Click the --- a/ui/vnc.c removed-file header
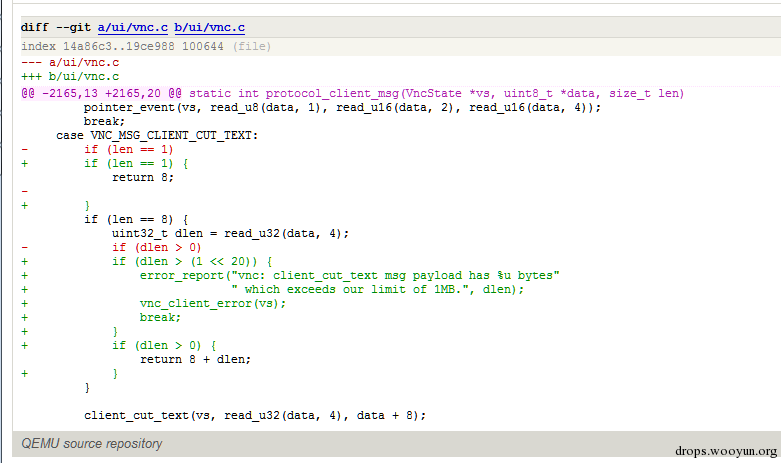 pos(70,62)
